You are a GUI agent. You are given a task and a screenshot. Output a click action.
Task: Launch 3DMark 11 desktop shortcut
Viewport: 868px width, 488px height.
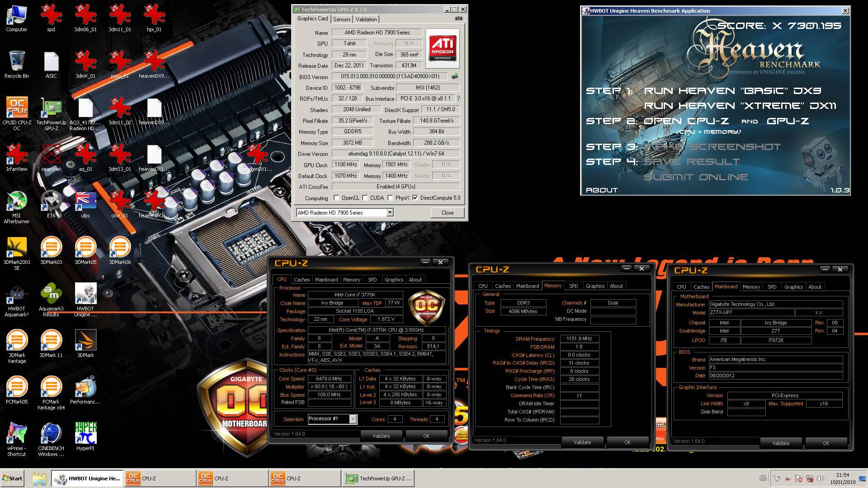[x=51, y=344]
